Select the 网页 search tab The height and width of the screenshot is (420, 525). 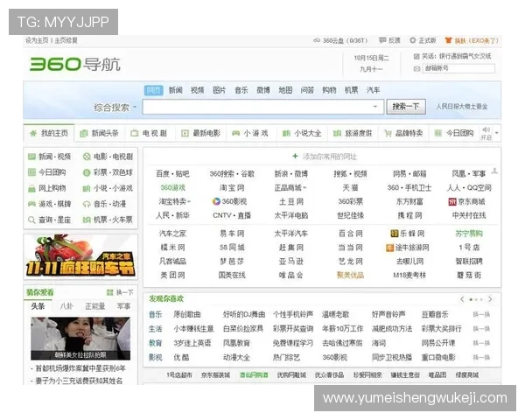click(154, 90)
